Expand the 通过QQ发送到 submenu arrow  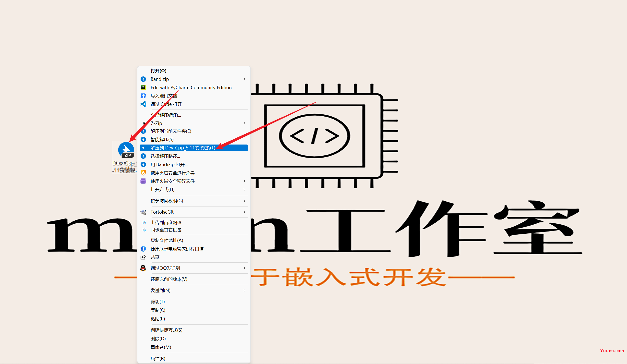click(244, 268)
